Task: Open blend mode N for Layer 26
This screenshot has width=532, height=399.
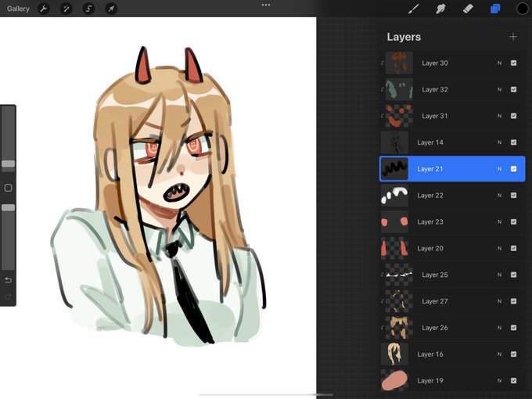Action: [x=499, y=327]
